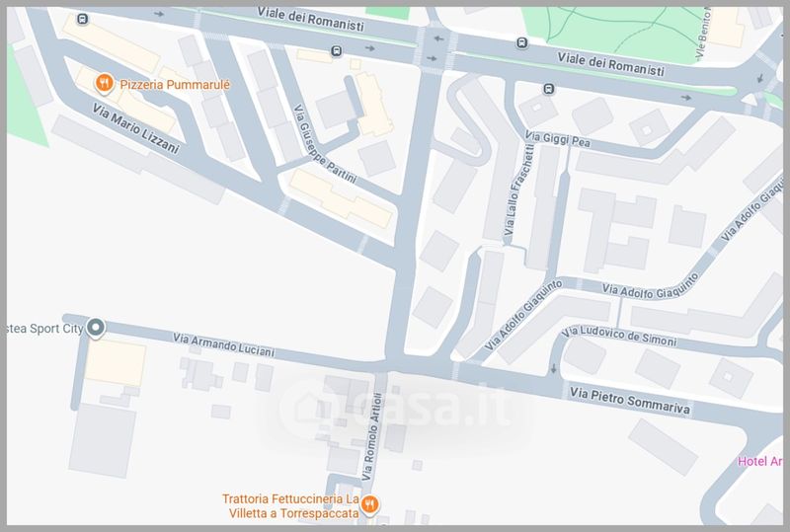Click the Via Armando Luciani street label
The width and height of the screenshot is (790, 532).
(x=224, y=344)
